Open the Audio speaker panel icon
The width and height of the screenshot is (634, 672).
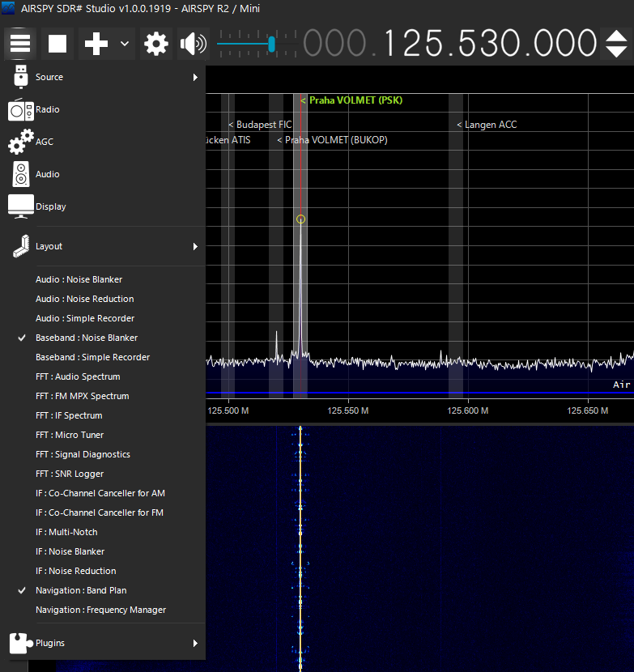pos(20,174)
